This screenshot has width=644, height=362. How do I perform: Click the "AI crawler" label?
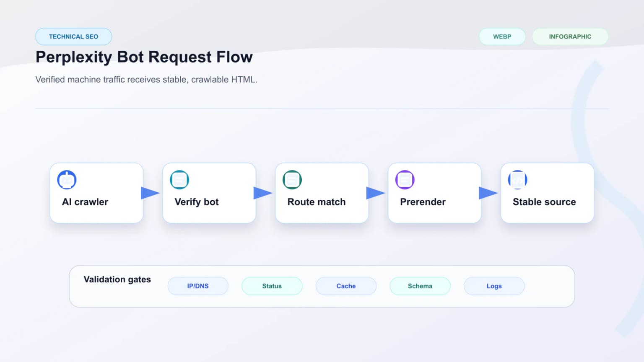pyautogui.click(x=85, y=202)
